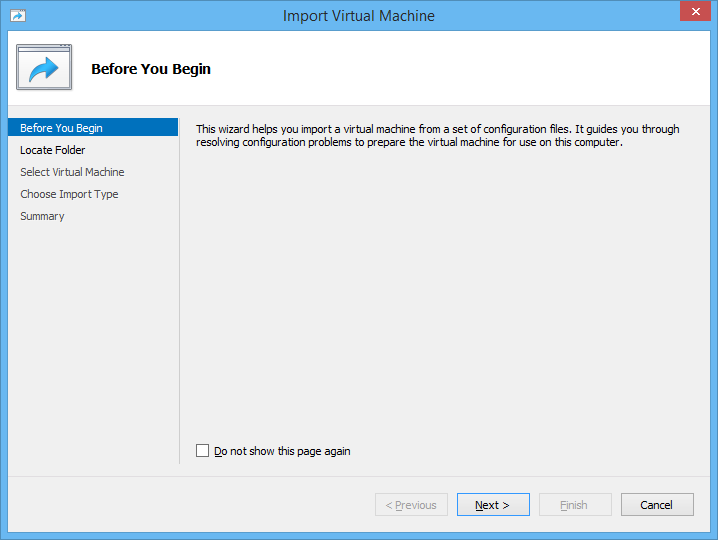718x540 pixels.
Task: Click the wizard description paragraph text
Action: (x=437, y=136)
